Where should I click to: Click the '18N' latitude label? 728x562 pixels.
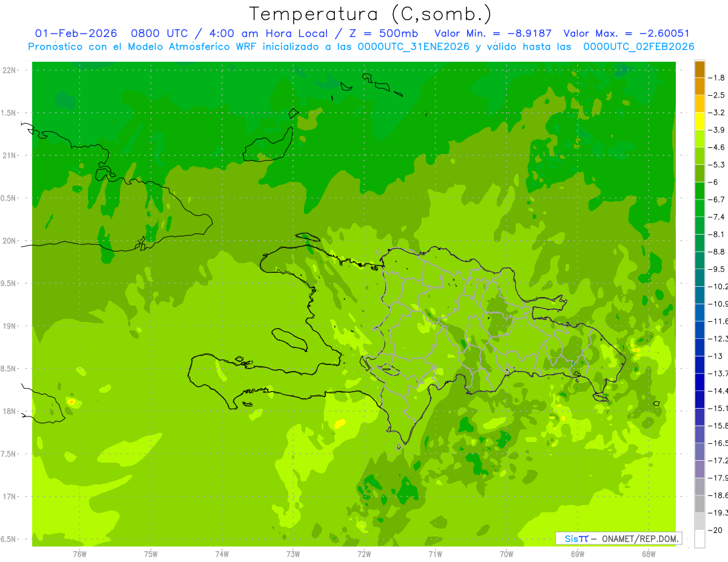[10, 412]
